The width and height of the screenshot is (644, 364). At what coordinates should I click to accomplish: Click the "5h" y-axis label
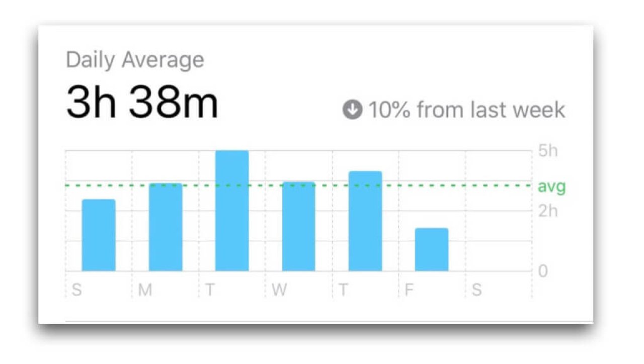(x=548, y=151)
